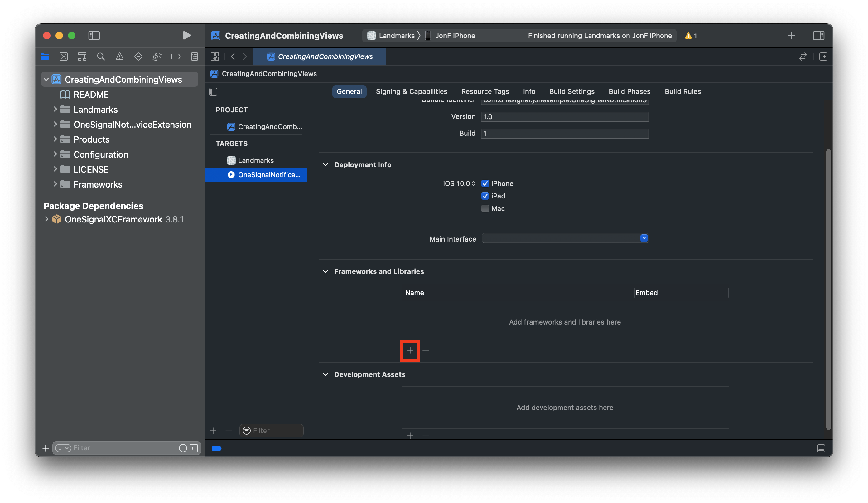Switch to Resource Tags tab
The image size is (868, 503).
(x=485, y=91)
